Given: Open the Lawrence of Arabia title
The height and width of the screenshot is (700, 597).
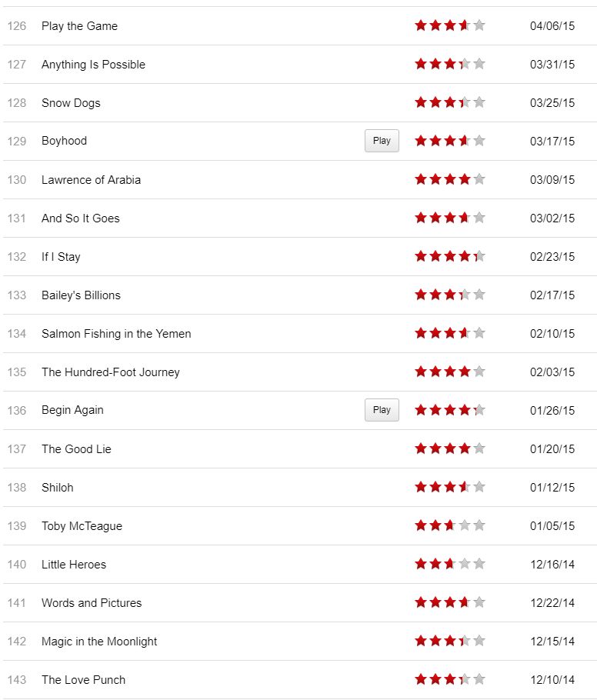Looking at the screenshot, I should [91, 180].
